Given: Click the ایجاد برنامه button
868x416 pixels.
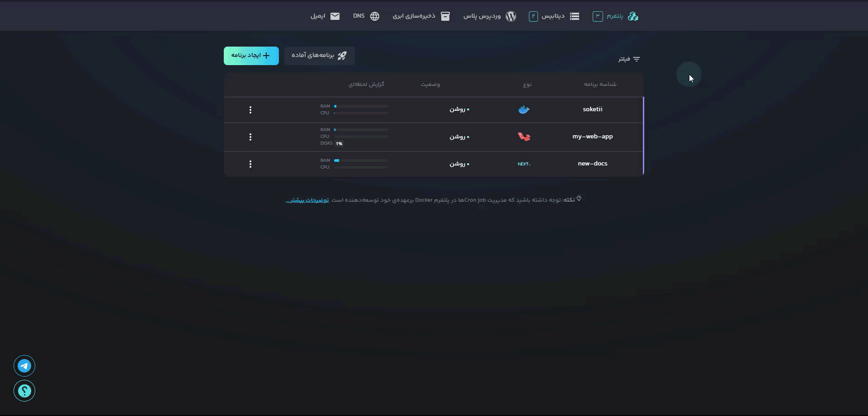Looking at the screenshot, I should tap(251, 56).
